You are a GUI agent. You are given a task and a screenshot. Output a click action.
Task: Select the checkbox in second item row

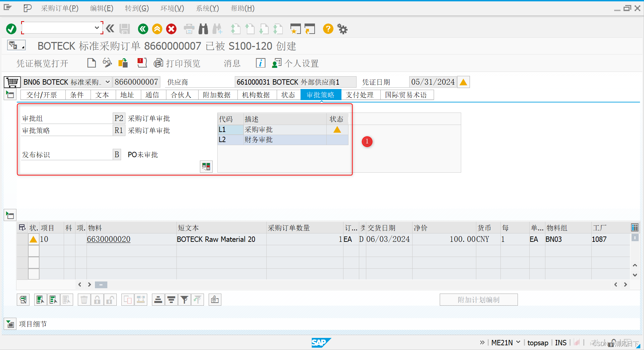pyautogui.click(x=34, y=251)
